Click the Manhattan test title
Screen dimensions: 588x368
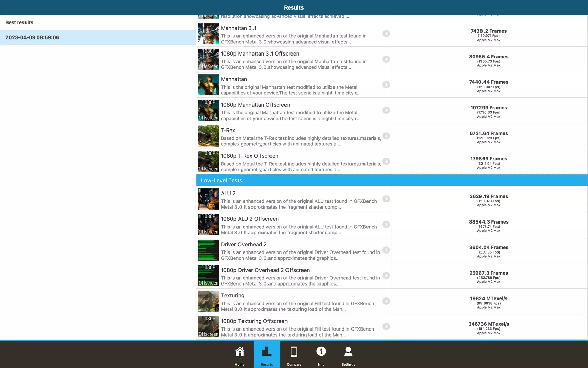click(234, 79)
